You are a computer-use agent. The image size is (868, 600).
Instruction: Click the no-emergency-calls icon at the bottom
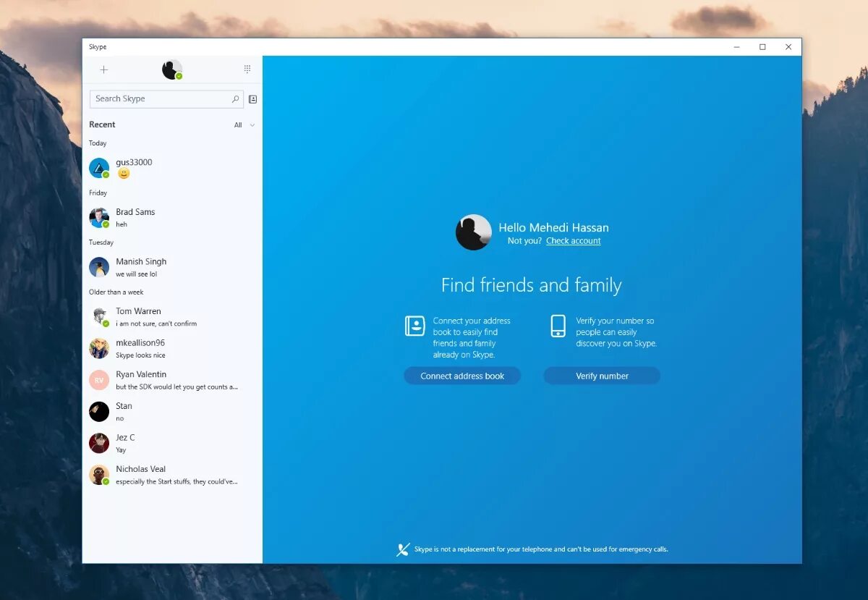(x=403, y=549)
